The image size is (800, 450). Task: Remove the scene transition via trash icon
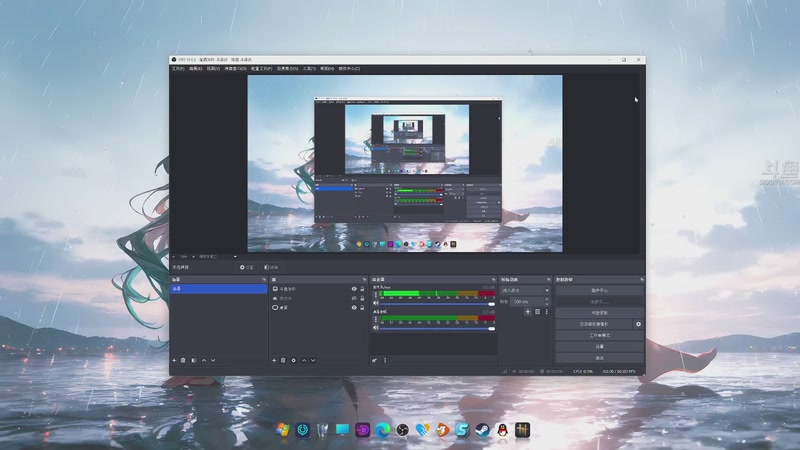(x=537, y=312)
